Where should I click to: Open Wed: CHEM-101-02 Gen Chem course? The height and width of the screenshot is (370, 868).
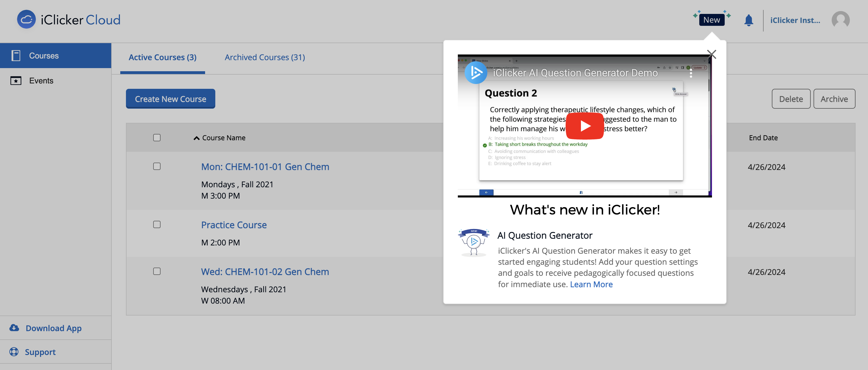265,272
